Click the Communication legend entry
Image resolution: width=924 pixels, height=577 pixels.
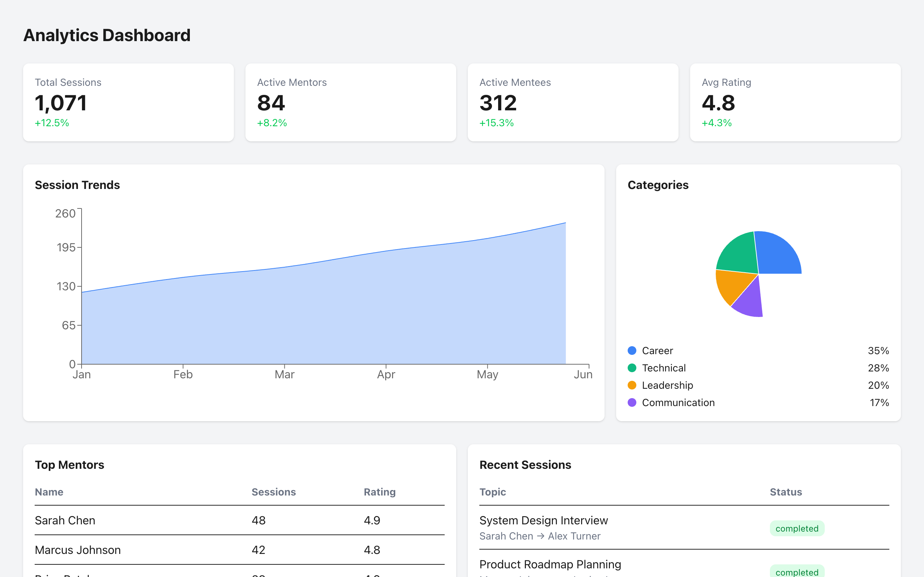pyautogui.click(x=678, y=402)
